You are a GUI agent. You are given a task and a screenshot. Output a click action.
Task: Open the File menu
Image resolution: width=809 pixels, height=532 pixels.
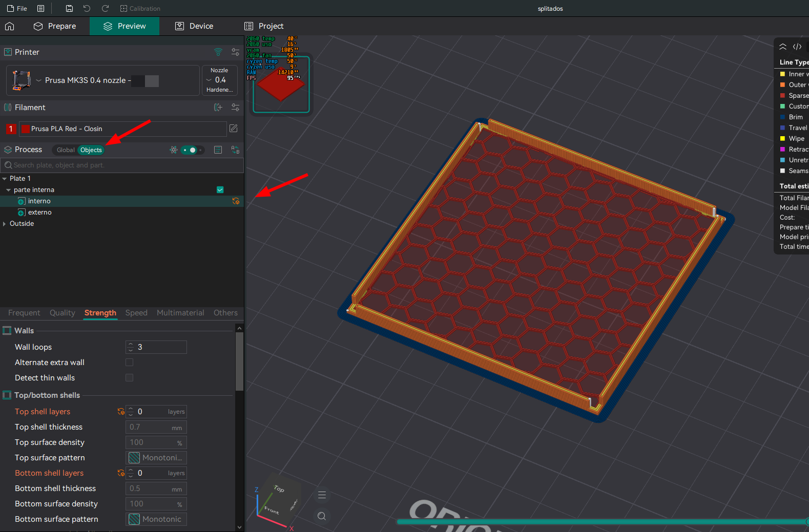click(x=17, y=8)
